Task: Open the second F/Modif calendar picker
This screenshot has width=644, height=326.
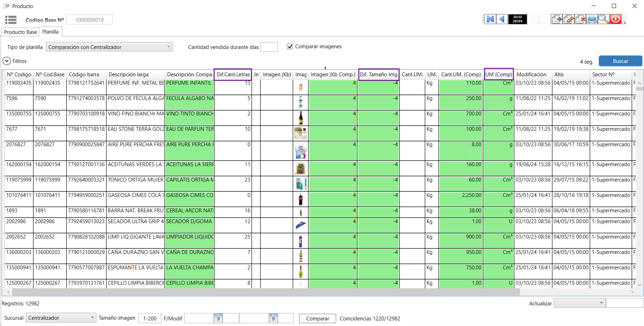Action: tap(273, 318)
